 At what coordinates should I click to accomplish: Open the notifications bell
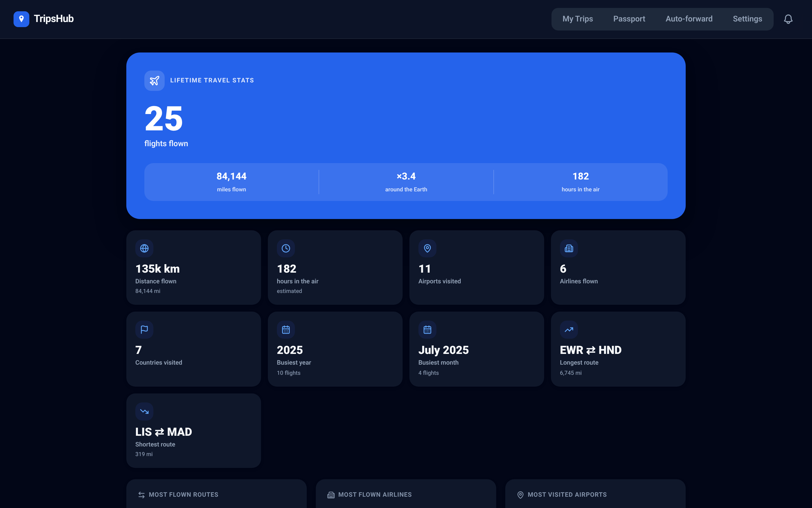coord(788,19)
